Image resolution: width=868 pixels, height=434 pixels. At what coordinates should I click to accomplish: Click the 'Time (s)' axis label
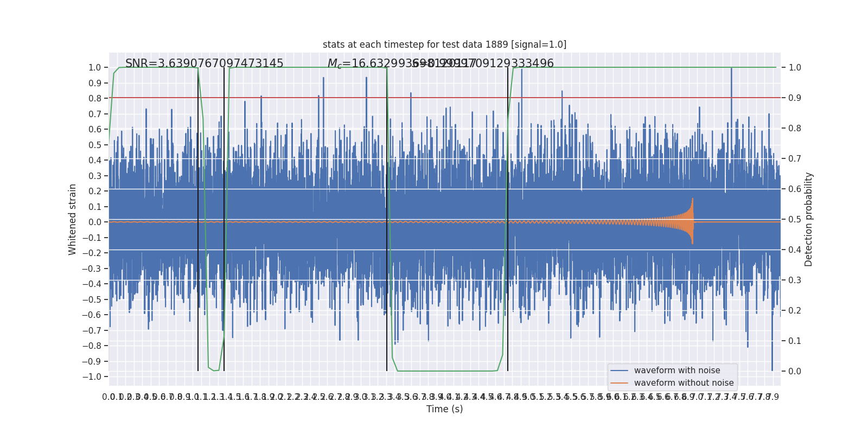click(444, 409)
